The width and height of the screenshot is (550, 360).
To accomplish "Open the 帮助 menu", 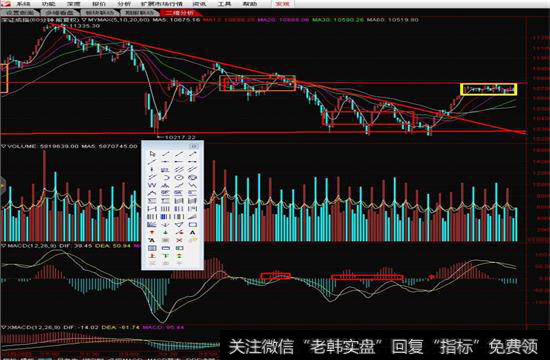I will coord(250,4).
